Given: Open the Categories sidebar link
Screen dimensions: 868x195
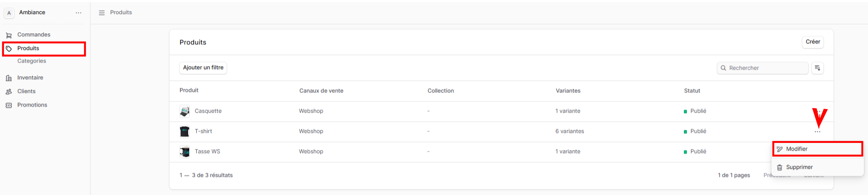Looking at the screenshot, I should (32, 61).
